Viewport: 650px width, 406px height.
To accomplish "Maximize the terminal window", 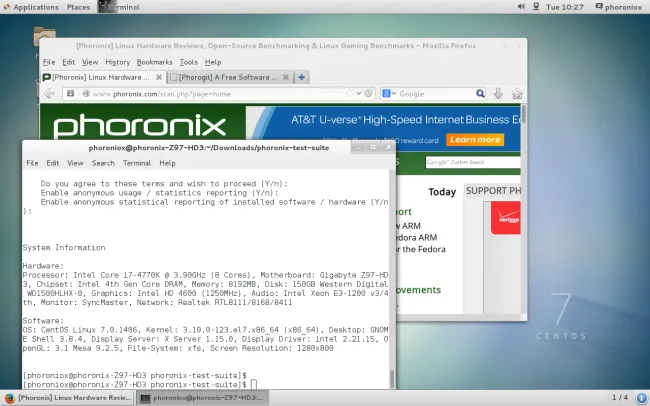I will (x=373, y=147).
